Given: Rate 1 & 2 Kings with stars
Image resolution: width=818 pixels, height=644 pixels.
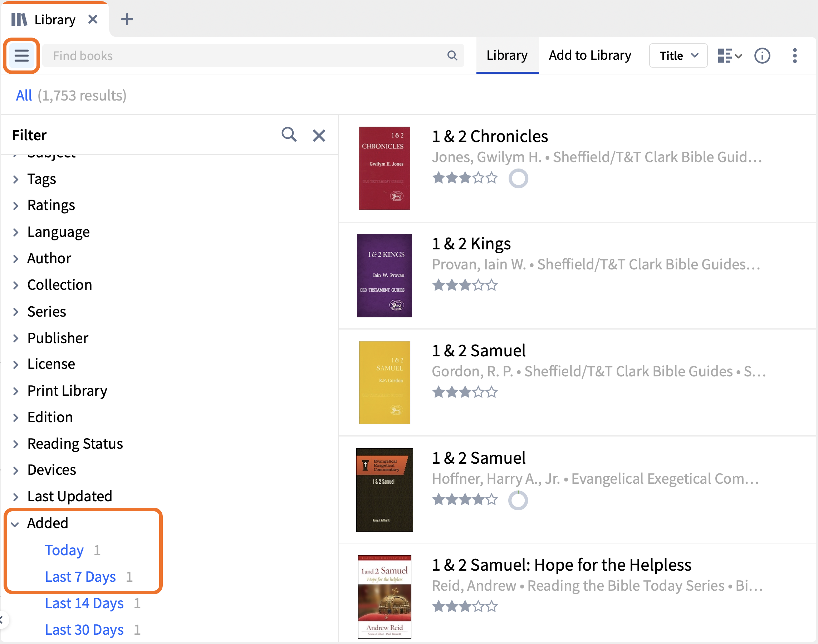Looking at the screenshot, I should (465, 286).
